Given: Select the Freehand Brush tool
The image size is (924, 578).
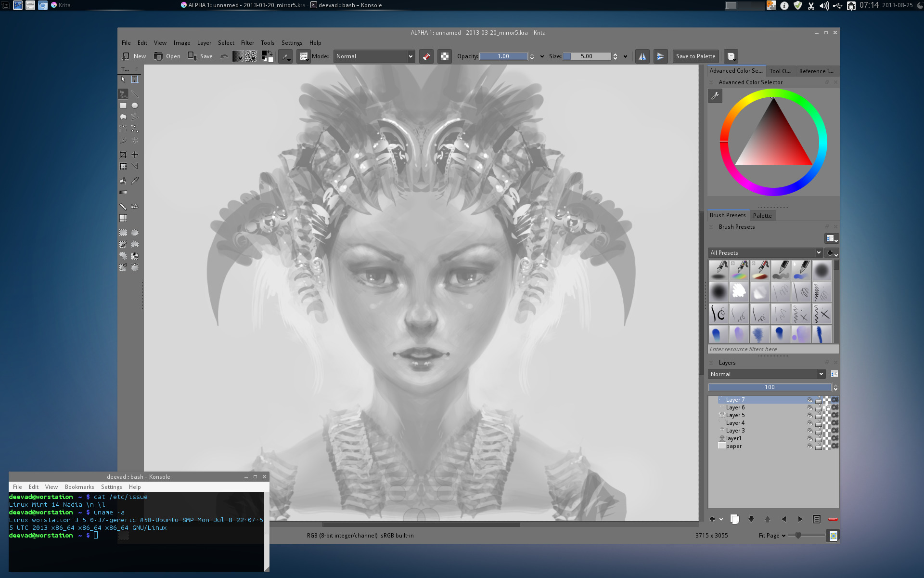Looking at the screenshot, I should tap(123, 94).
